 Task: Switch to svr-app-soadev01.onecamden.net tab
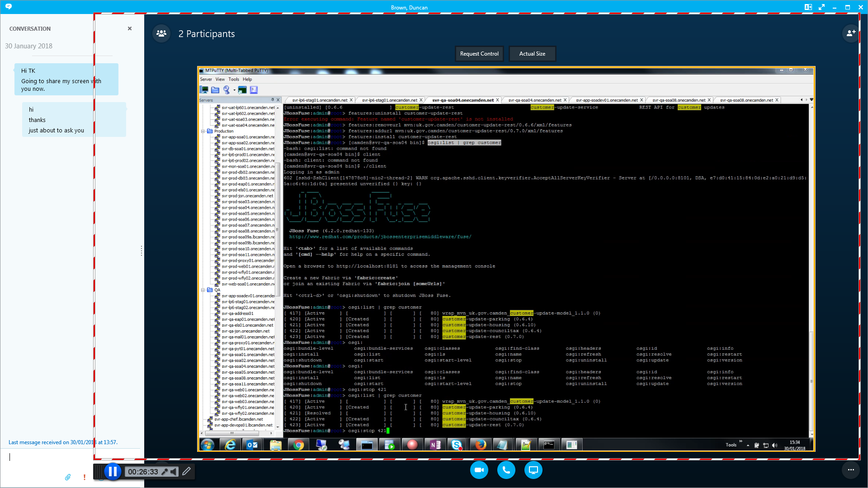pyautogui.click(x=607, y=100)
